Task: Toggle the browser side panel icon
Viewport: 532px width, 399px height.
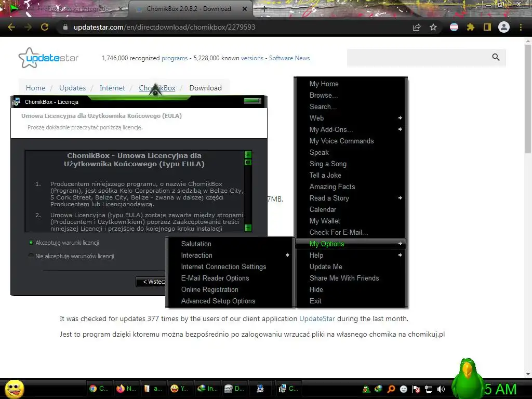Action: (487, 27)
